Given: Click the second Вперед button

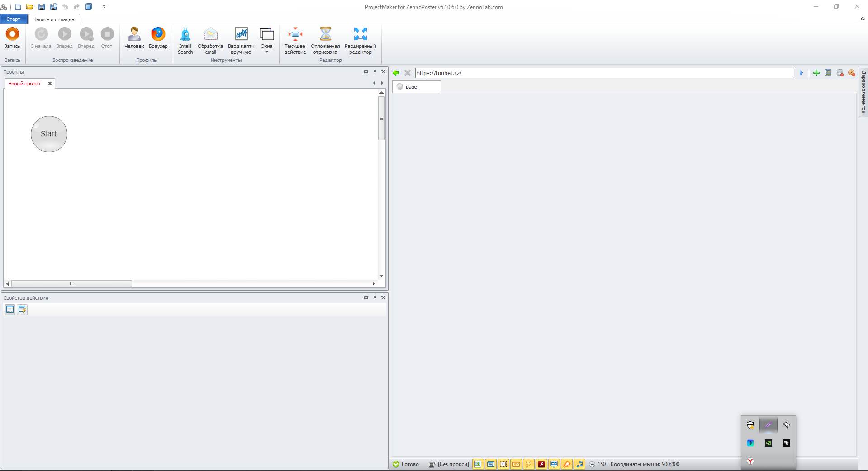Looking at the screenshot, I should pos(86,38).
